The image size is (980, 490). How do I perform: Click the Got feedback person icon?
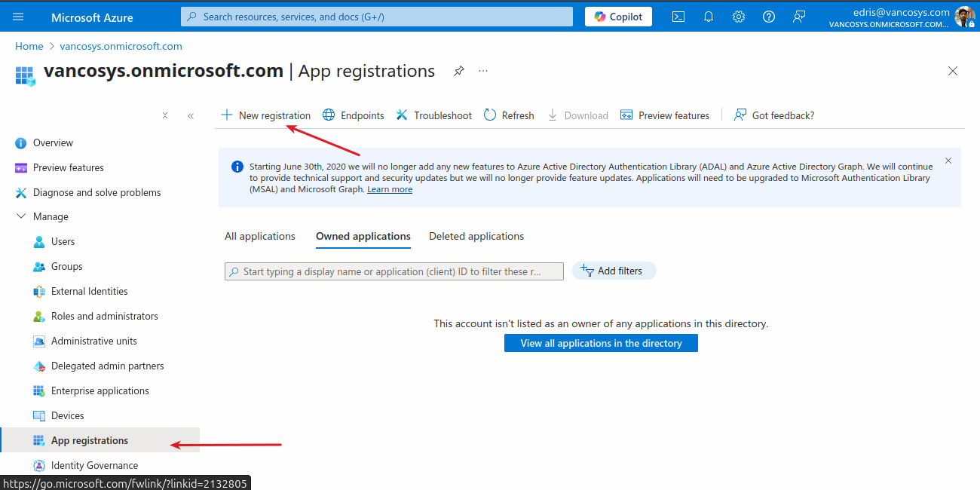740,115
